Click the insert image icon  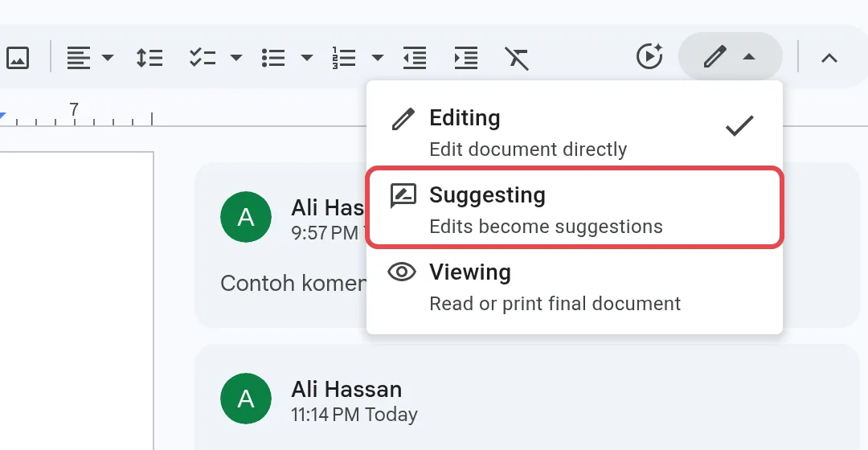pyautogui.click(x=18, y=58)
